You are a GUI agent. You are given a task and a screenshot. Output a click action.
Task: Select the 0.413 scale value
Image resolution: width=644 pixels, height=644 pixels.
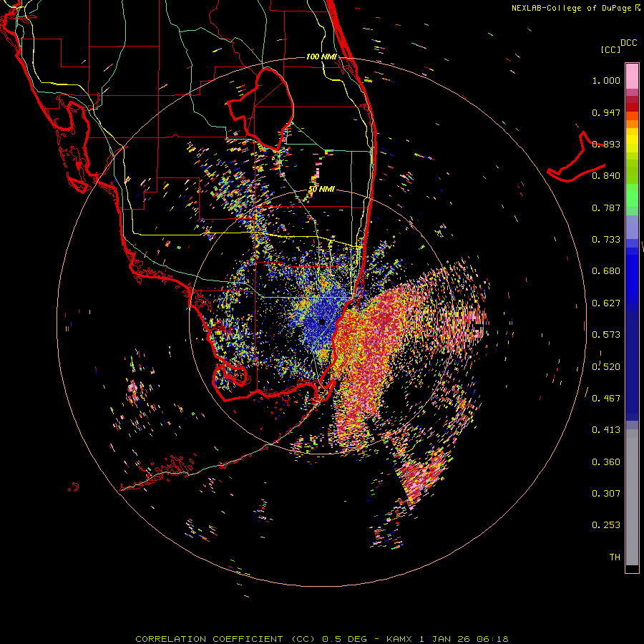point(606,430)
